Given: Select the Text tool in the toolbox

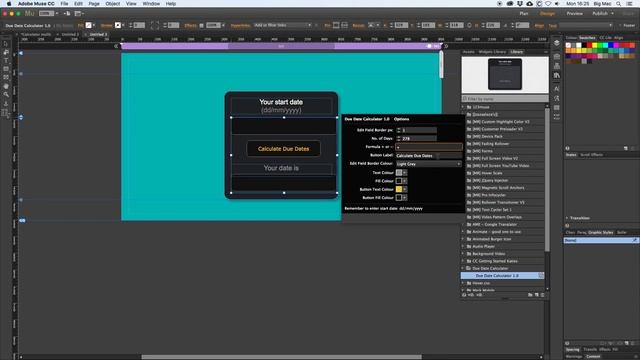Looking at the screenshot, I should [6, 60].
